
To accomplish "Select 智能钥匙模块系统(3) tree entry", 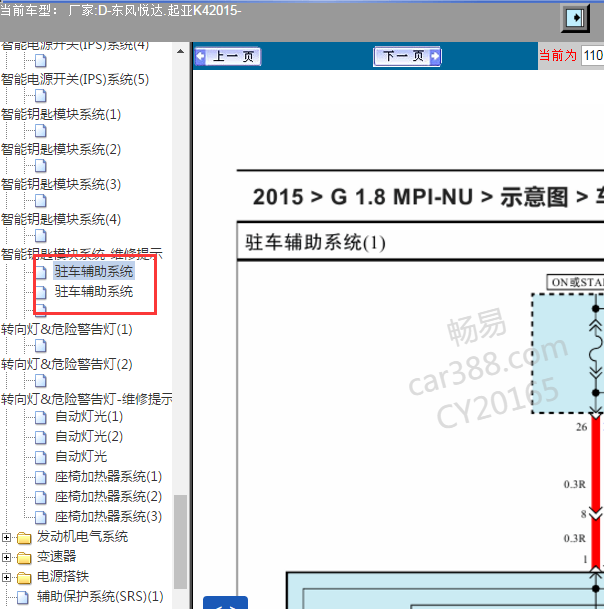I will 61,184.
